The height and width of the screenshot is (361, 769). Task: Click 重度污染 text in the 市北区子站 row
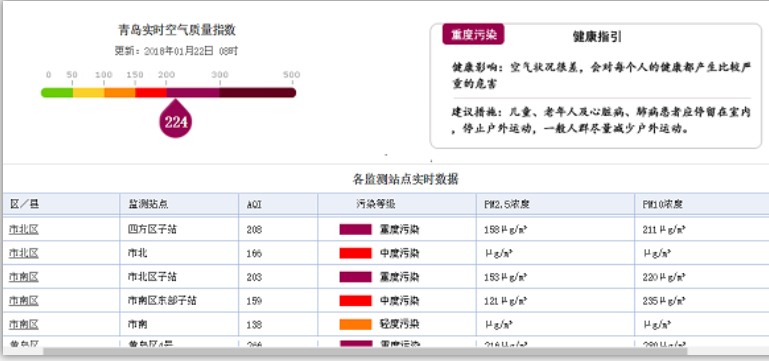coord(399,277)
